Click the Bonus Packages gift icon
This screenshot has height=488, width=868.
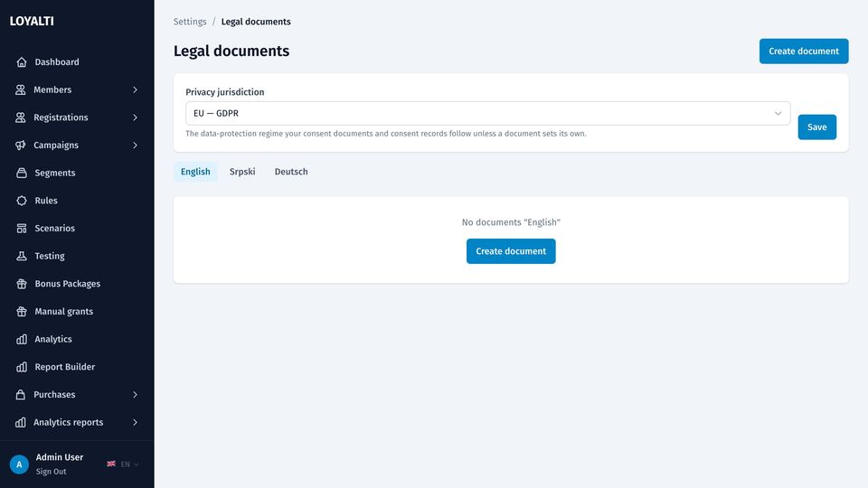coord(22,283)
